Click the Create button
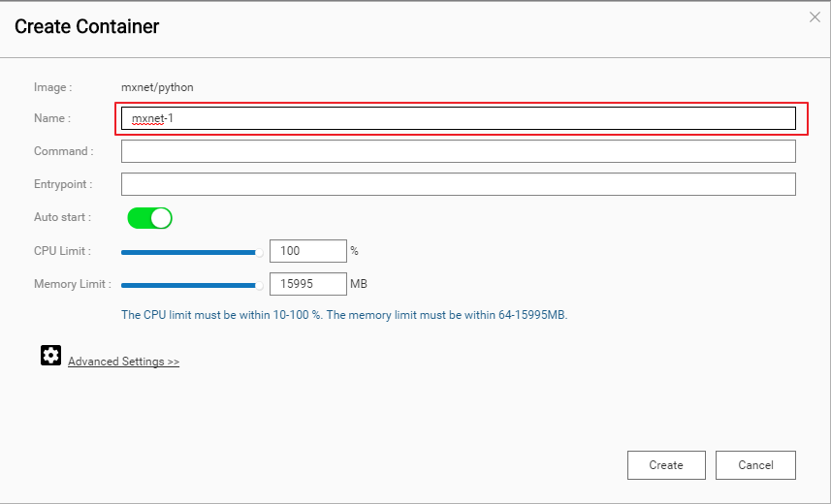The height and width of the screenshot is (504, 831). [x=666, y=465]
